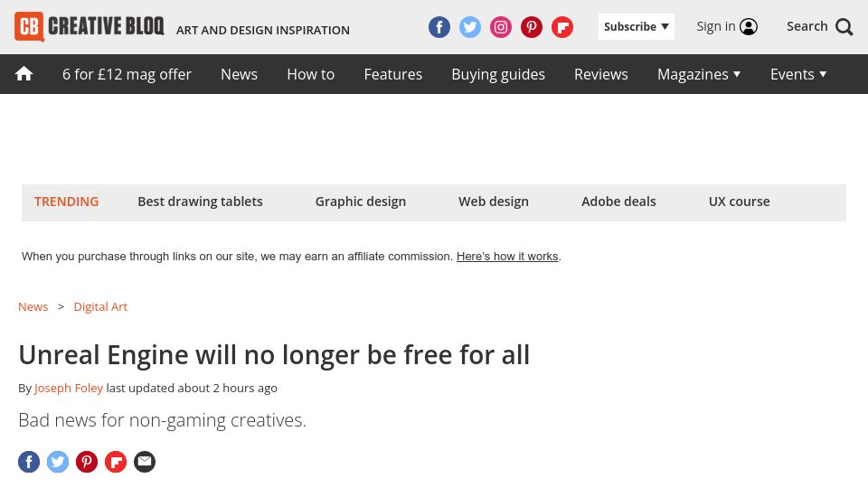Screen dimensions: 868x488
Task: Go to the home page via the house icon
Action: pos(24,73)
